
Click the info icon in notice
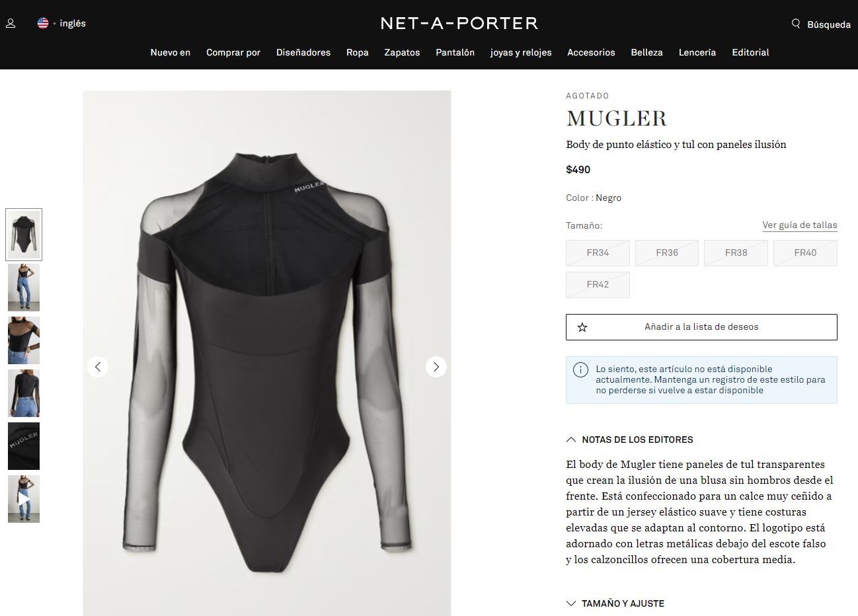coord(580,369)
